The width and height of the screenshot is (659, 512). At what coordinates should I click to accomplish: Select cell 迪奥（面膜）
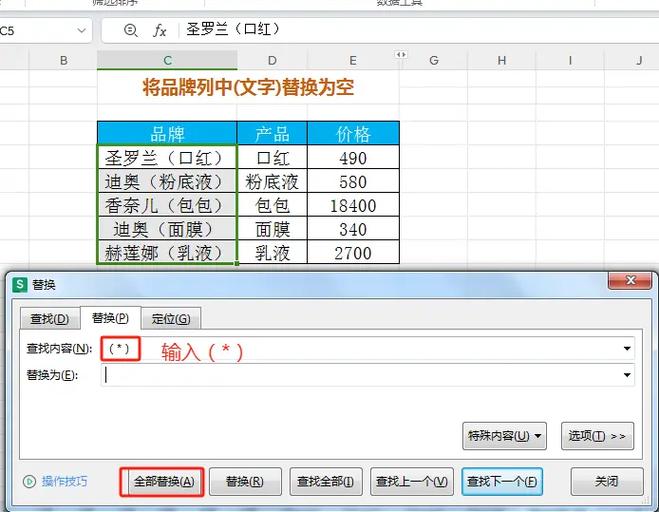167,229
